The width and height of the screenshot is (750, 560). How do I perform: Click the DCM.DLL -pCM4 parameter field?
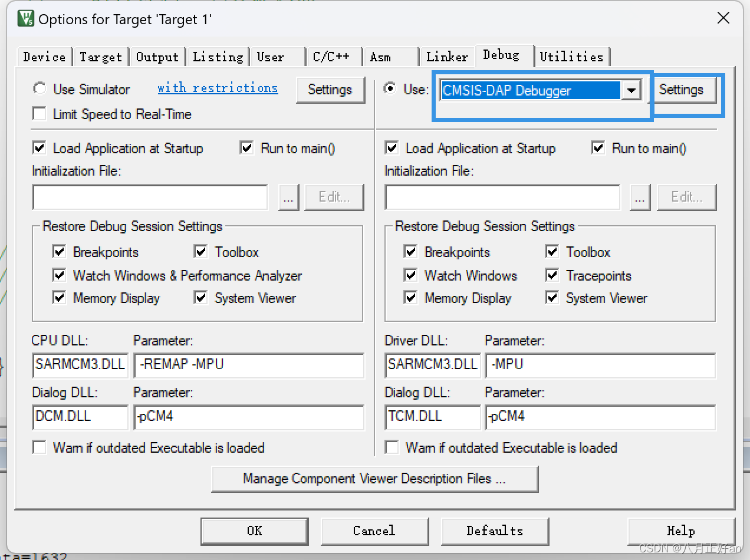(x=249, y=417)
